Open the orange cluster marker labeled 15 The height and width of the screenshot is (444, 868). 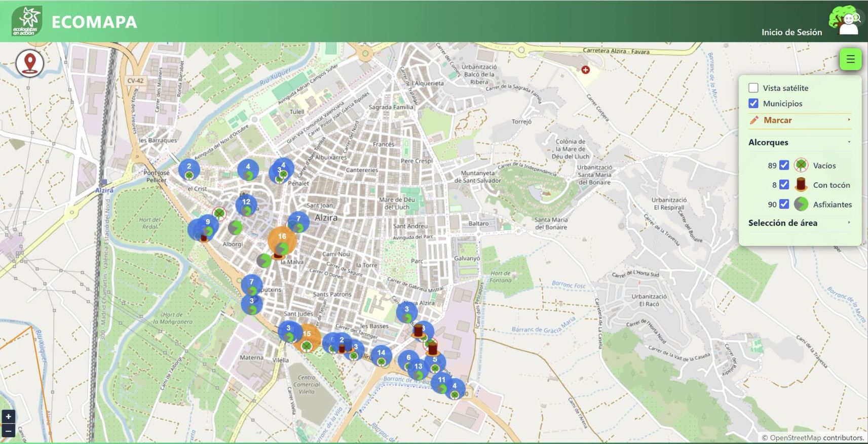point(308,337)
